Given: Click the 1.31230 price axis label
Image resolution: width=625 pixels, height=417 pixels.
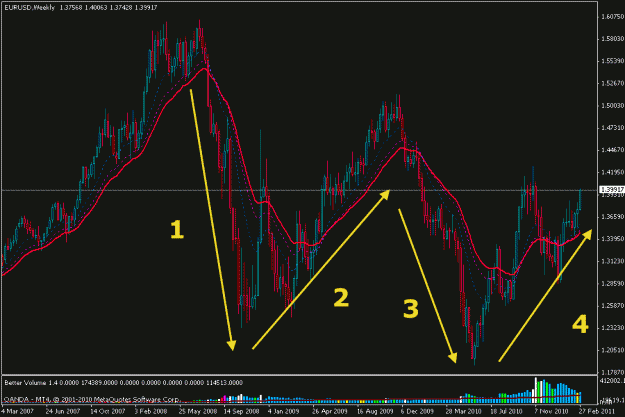Looking at the screenshot, I should [x=612, y=261].
